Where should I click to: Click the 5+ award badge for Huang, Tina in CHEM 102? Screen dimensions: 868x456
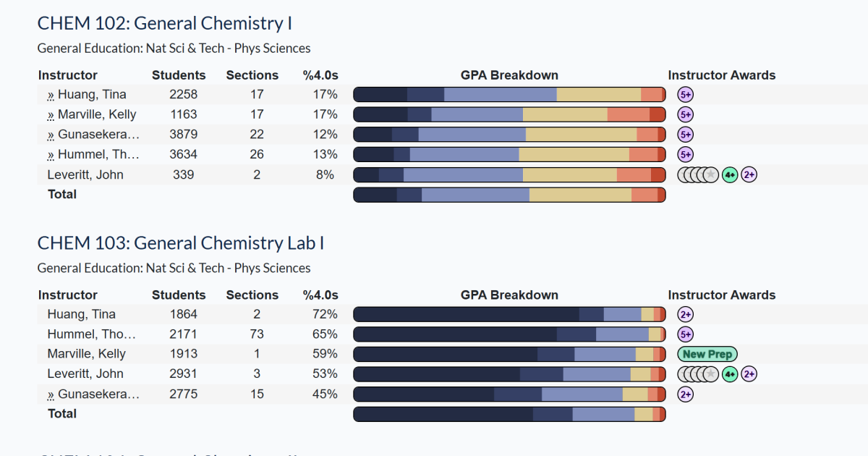click(x=686, y=95)
